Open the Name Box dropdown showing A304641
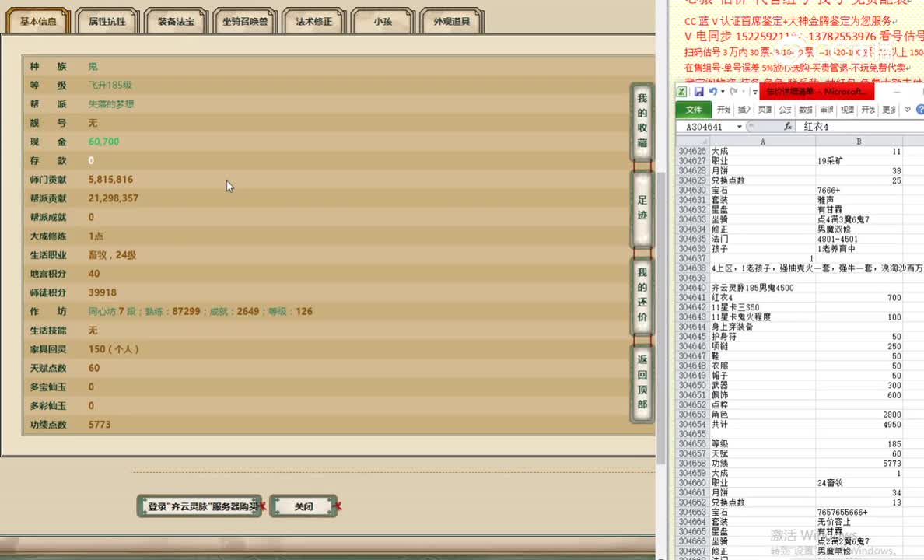The height and width of the screenshot is (560, 924). point(739,126)
